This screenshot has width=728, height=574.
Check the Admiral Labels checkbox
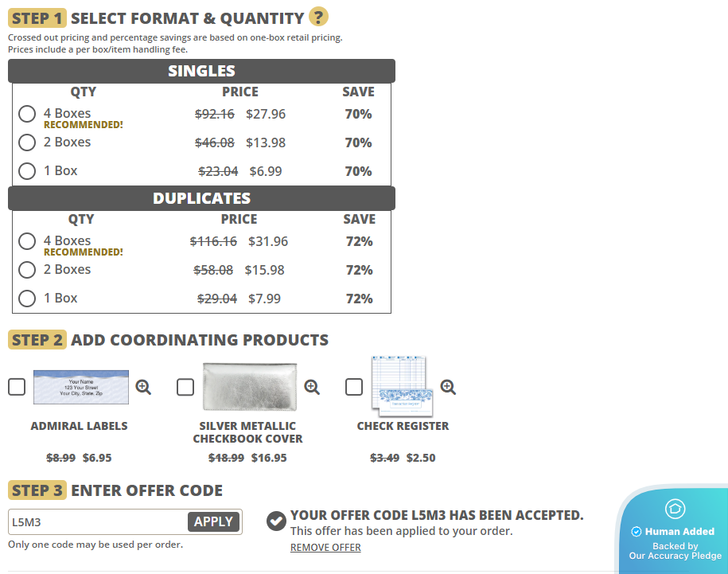pos(17,387)
